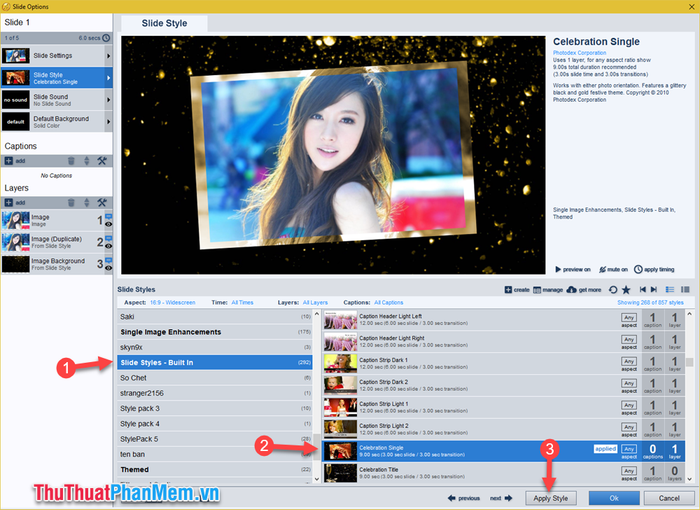Click the favorites star icon
Image resolution: width=700 pixels, height=510 pixels.
[626, 290]
